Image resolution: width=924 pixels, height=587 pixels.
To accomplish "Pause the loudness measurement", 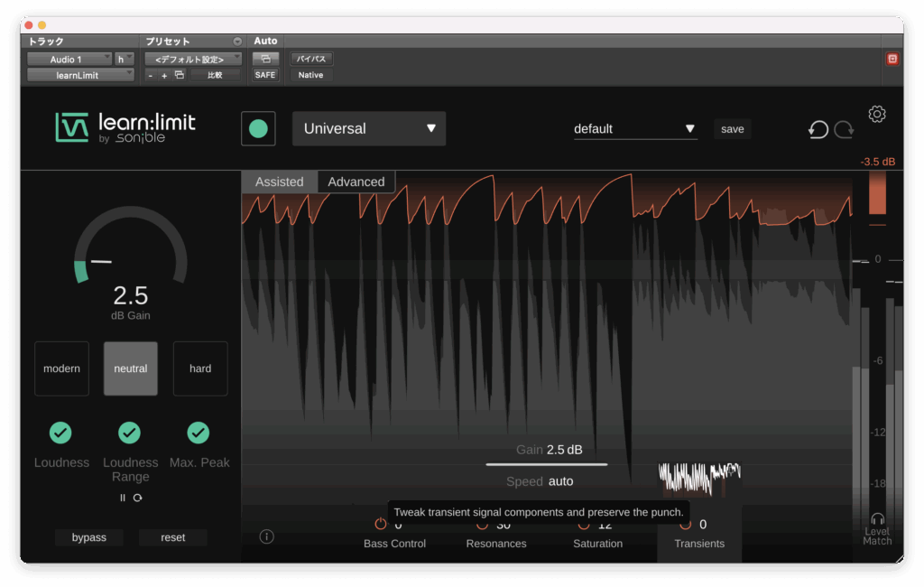I will [x=123, y=498].
